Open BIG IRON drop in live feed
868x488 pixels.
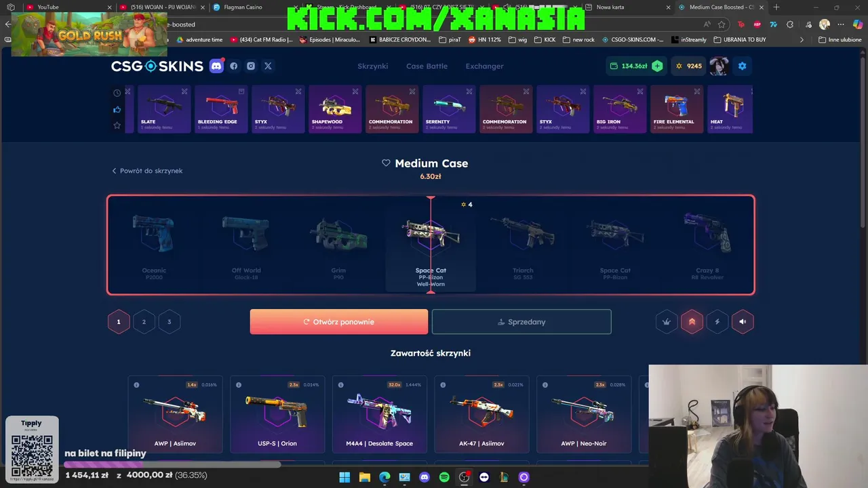coord(620,109)
